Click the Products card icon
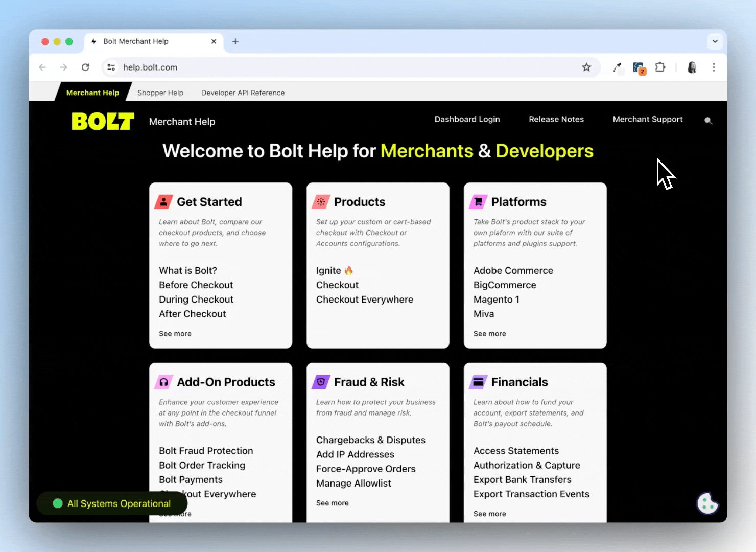 pyautogui.click(x=321, y=202)
